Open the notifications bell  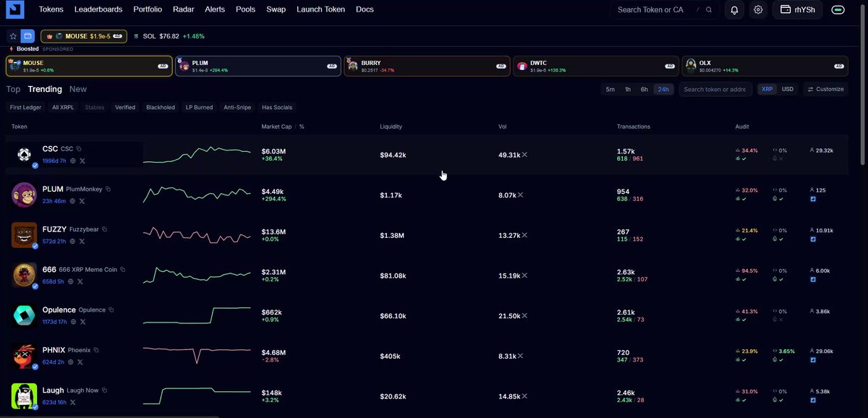click(x=734, y=9)
